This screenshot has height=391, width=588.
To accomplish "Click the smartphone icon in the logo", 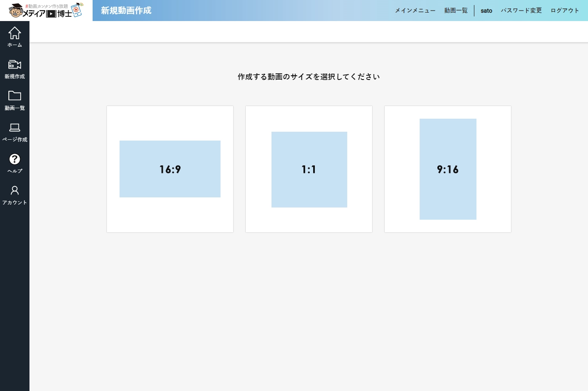I will pos(77,10).
